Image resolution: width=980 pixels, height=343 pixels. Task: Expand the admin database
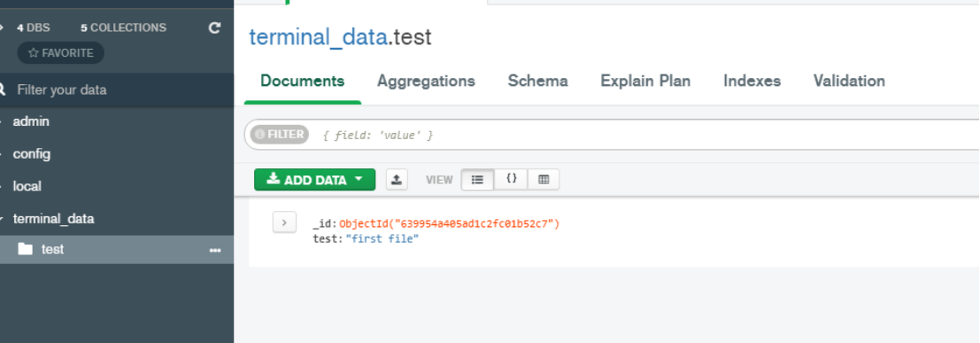[2, 121]
